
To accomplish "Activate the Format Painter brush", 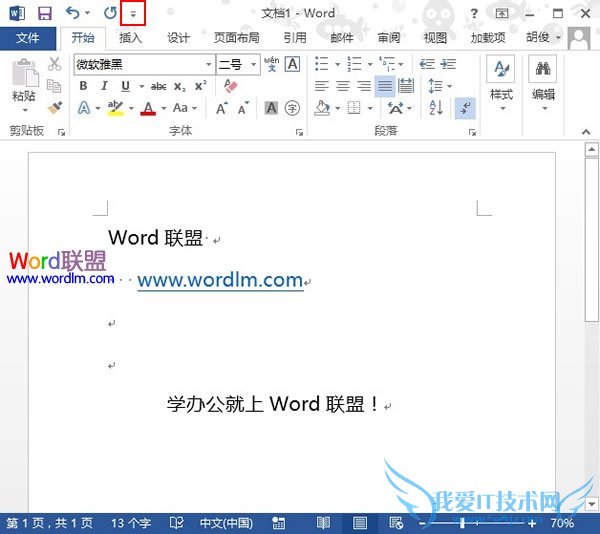I will coord(55,107).
